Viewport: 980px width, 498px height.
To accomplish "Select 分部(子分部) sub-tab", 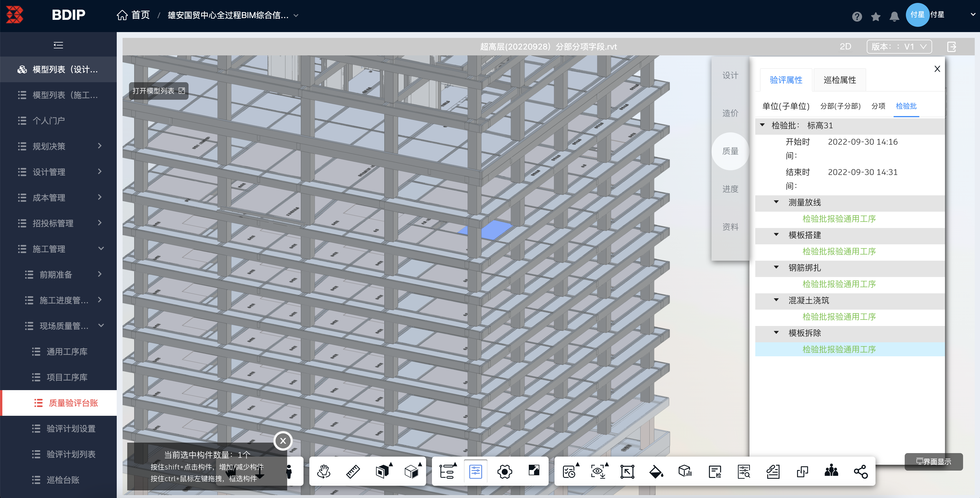I will click(840, 106).
